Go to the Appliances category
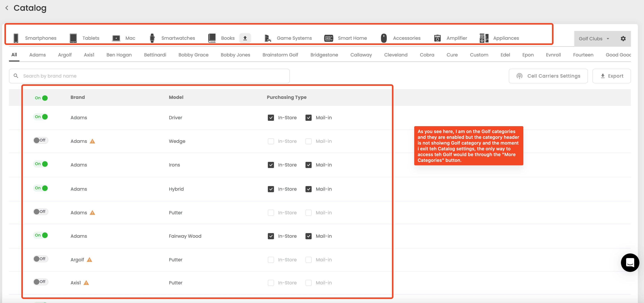The width and height of the screenshot is (644, 303). click(x=506, y=38)
